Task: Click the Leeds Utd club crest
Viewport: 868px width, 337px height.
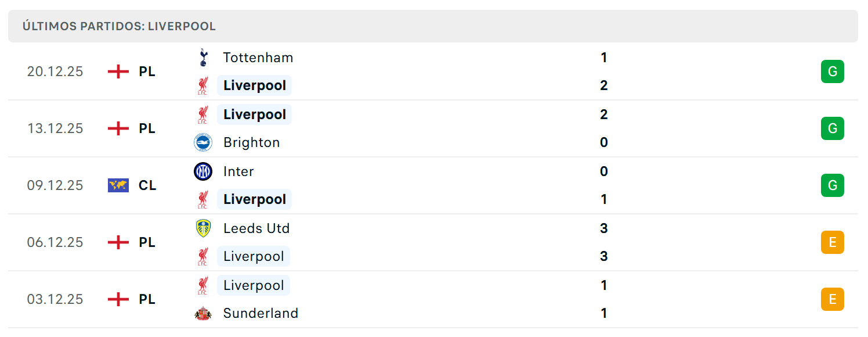Action: (x=203, y=228)
